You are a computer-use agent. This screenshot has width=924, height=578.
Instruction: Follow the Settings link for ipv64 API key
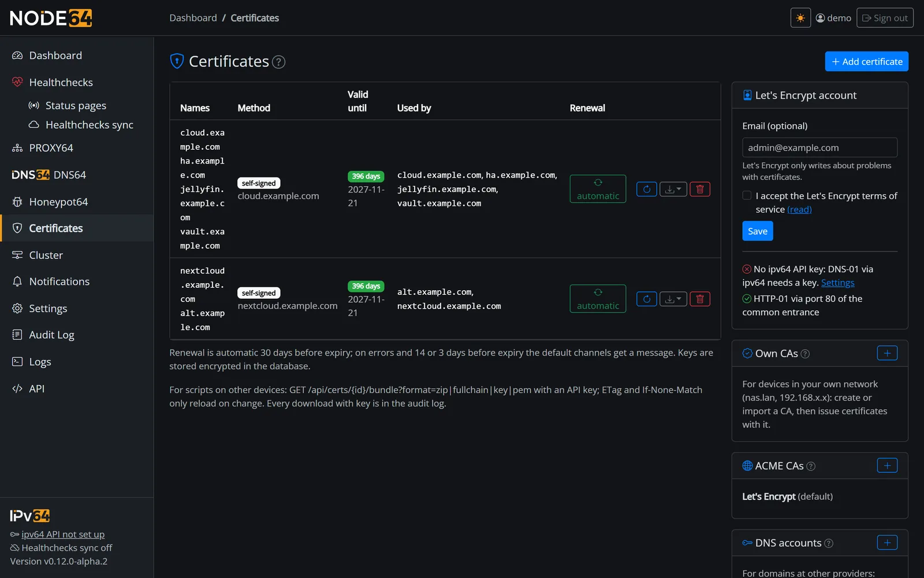tap(837, 283)
